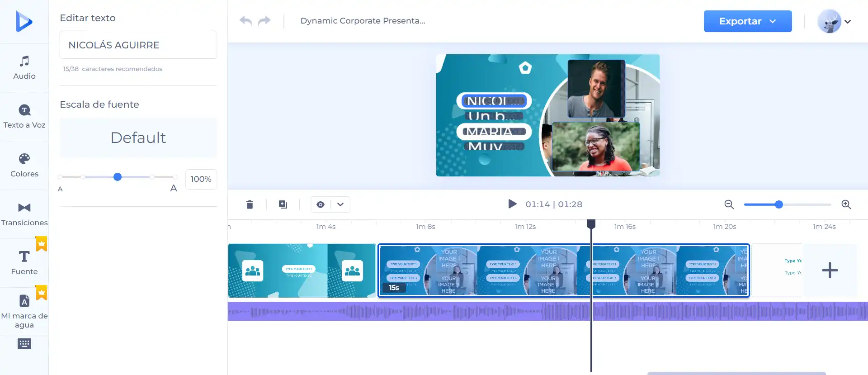The width and height of the screenshot is (868, 375).
Task: Zoom out the timeline
Action: coord(729,204)
